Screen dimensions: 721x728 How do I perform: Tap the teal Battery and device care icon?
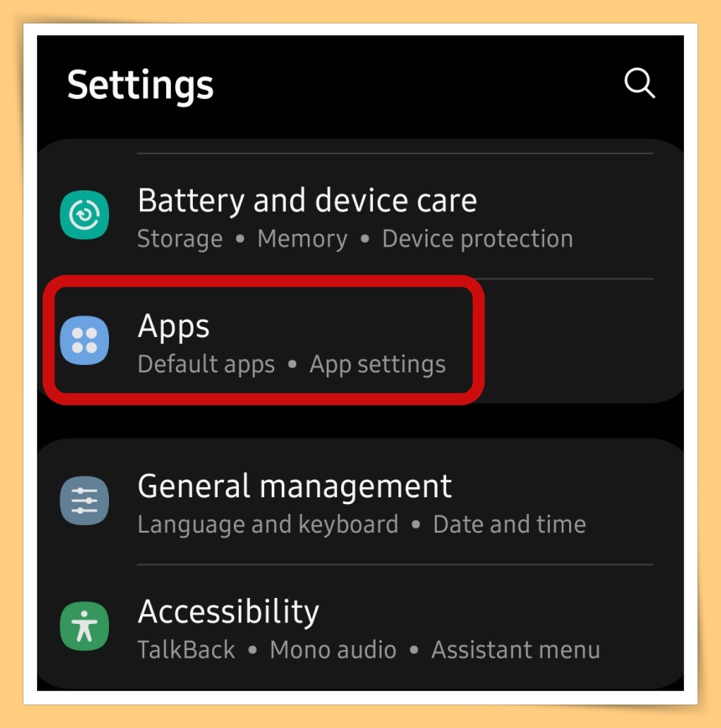pyautogui.click(x=85, y=215)
